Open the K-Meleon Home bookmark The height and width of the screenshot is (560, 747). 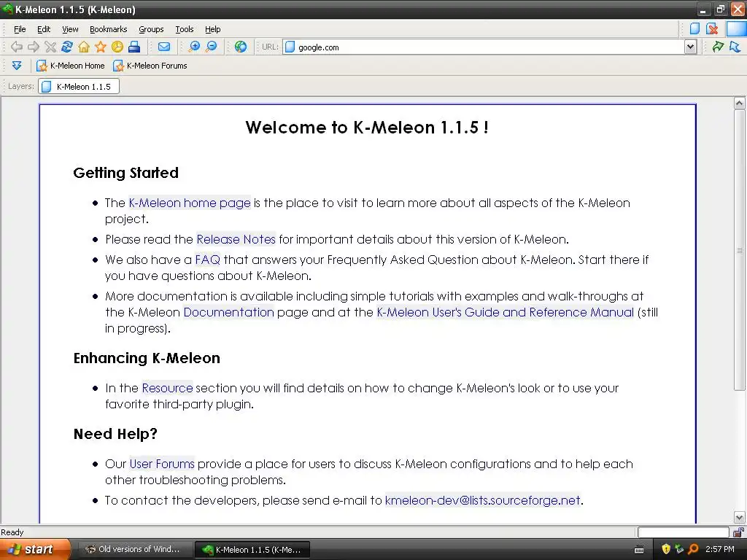tap(71, 66)
